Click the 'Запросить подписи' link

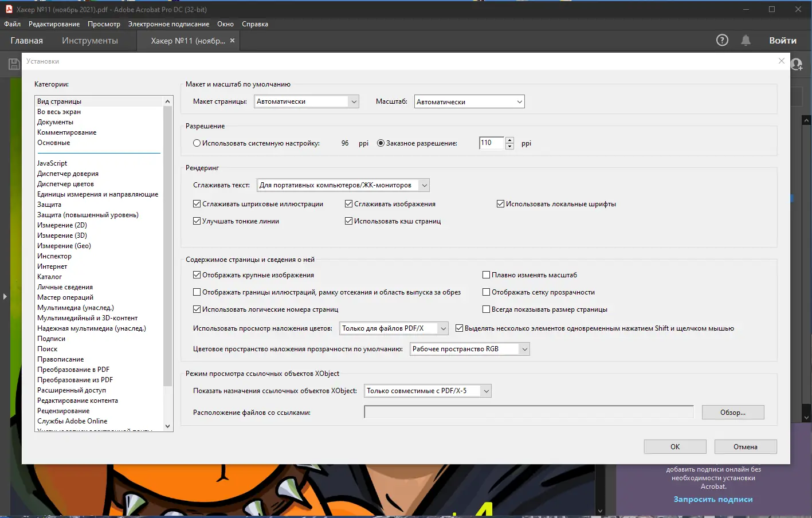[713, 499]
